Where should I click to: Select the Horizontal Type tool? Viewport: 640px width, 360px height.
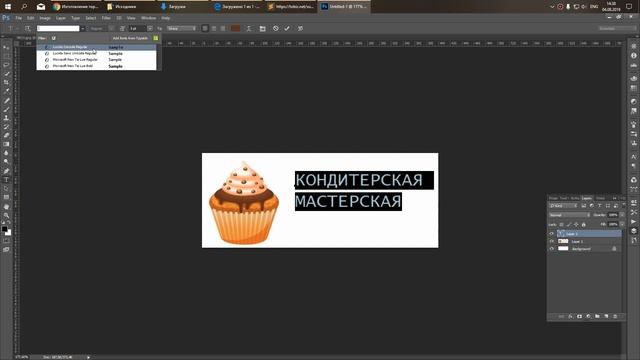click(6, 180)
